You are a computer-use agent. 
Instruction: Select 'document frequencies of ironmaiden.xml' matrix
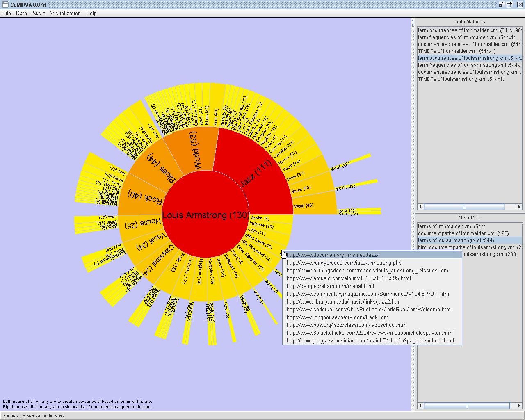(x=470, y=44)
